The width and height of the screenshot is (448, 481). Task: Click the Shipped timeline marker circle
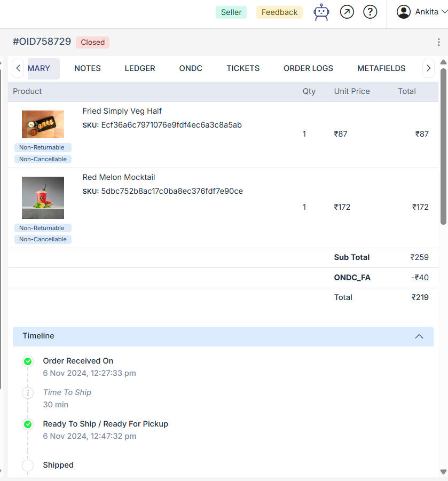click(28, 466)
